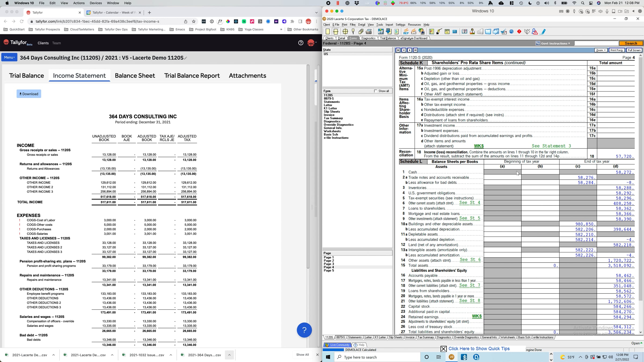Screen dimensions: 644x362
Task: Bookmark the page with Chrome's star icon
Action: pos(194,21)
